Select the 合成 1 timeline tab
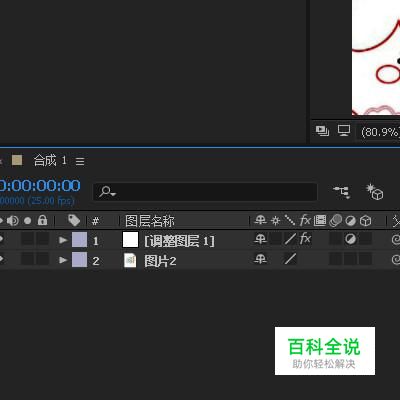Image resolution: width=400 pixels, height=400 pixels. click(x=50, y=161)
